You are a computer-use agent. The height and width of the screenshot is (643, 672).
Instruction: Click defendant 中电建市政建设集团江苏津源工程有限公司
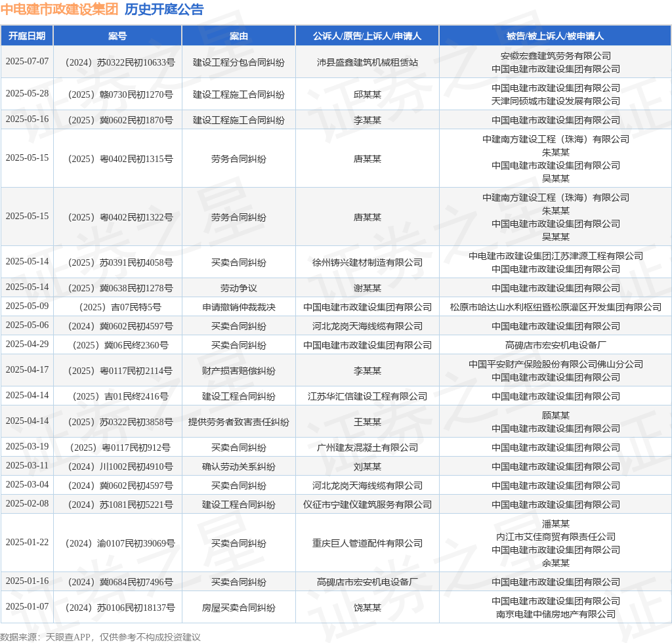555,256
